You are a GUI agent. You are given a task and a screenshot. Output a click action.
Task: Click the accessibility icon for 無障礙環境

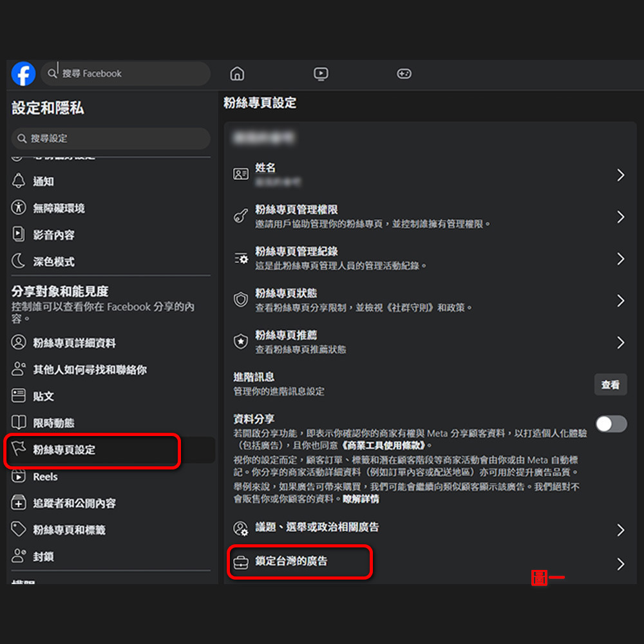[19, 208]
